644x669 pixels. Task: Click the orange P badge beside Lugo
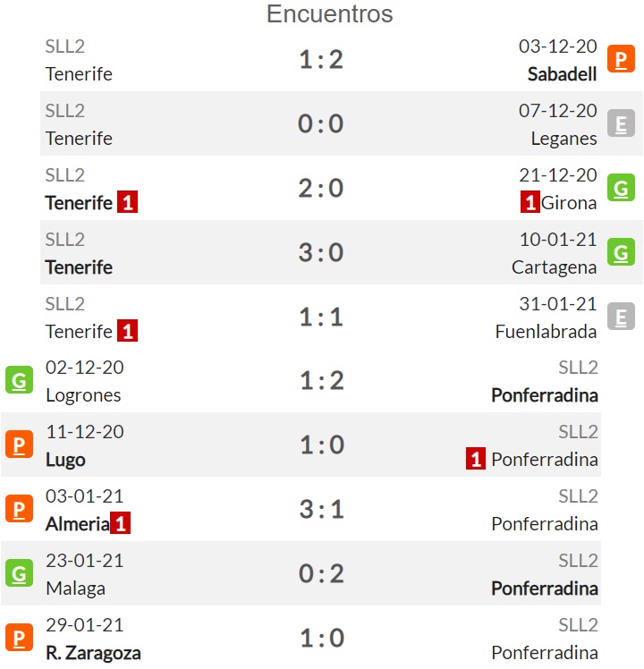pyautogui.click(x=19, y=445)
